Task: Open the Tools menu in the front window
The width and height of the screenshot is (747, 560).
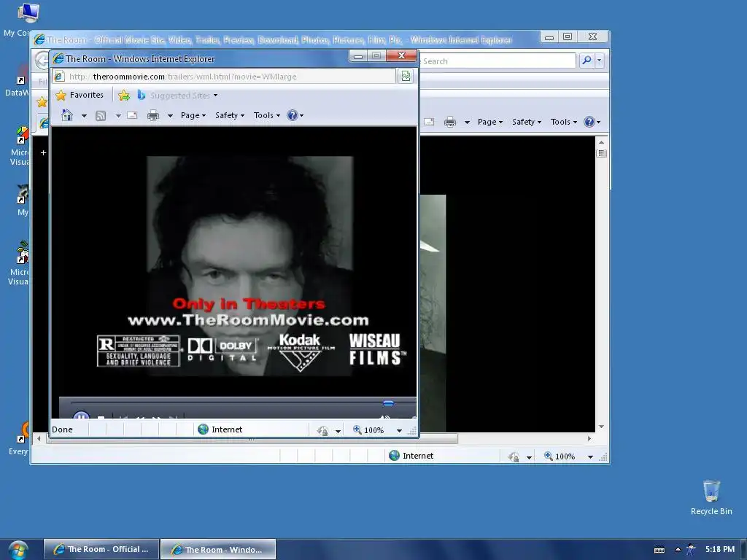Action: 267,115
